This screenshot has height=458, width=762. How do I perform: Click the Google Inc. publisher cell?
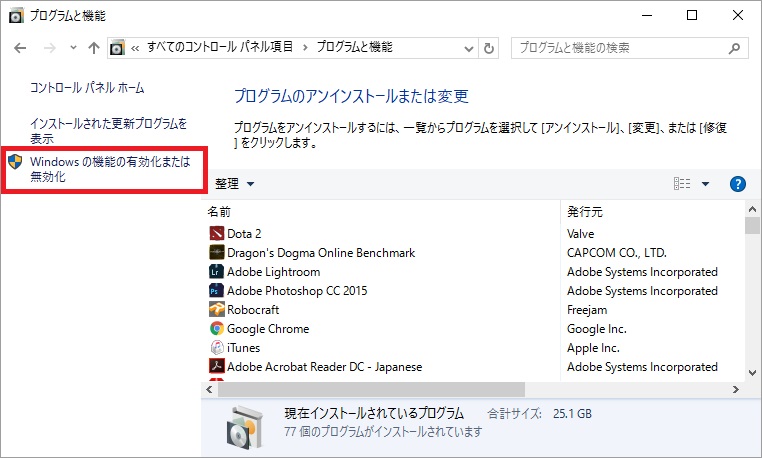click(x=596, y=329)
